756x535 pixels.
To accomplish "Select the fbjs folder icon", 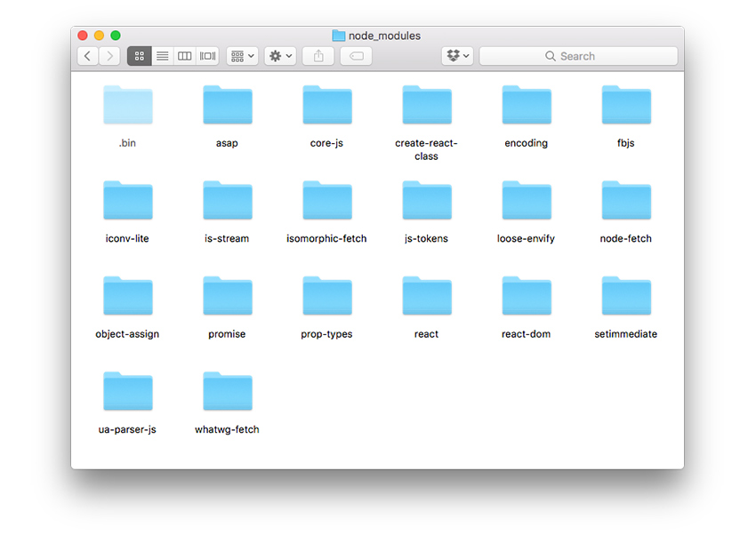I will 626,105.
